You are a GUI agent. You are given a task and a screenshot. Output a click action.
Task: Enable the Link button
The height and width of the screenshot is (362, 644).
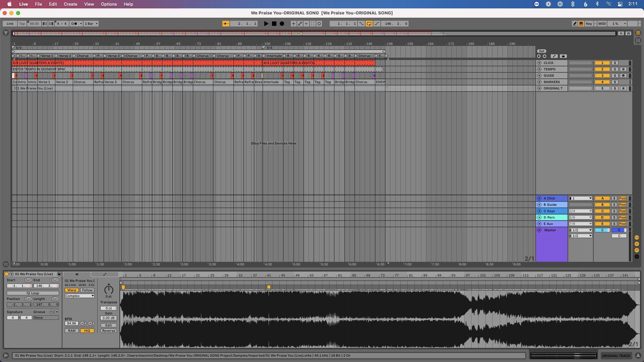[10, 24]
